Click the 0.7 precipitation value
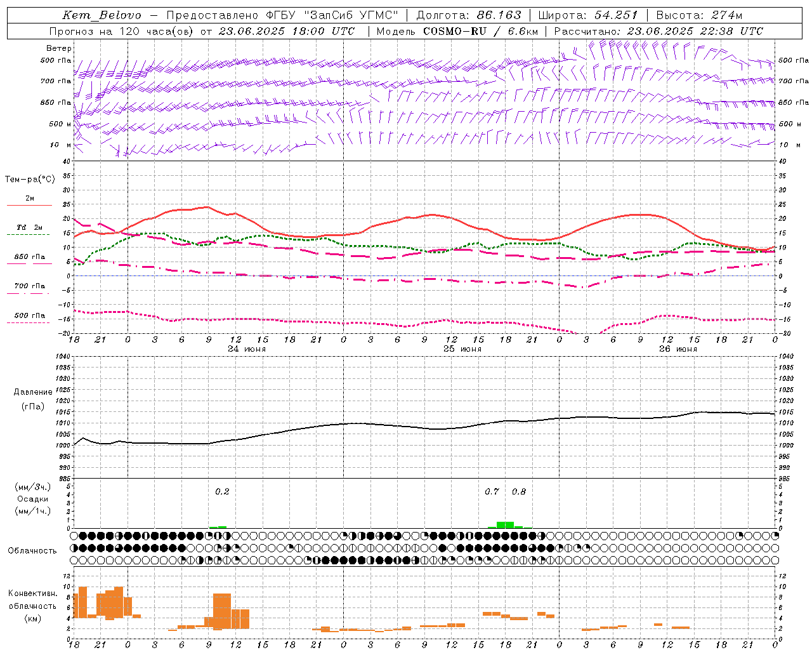 (492, 491)
